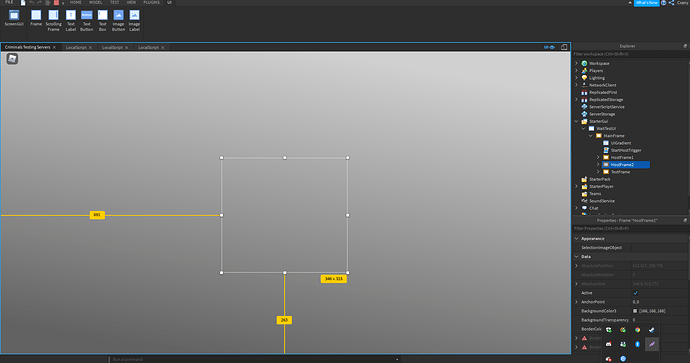
Task: Click the Steam icon in system tray
Action: click(x=652, y=330)
